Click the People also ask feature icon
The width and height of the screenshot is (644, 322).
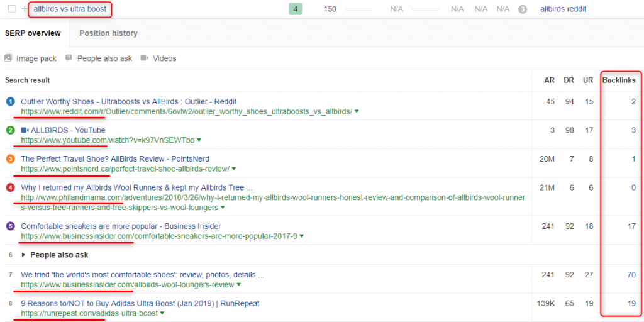(x=69, y=58)
